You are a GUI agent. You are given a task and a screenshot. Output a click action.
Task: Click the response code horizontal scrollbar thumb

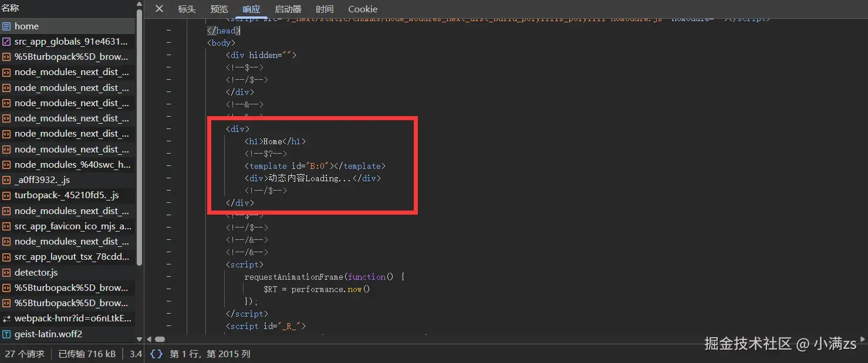click(x=160, y=339)
